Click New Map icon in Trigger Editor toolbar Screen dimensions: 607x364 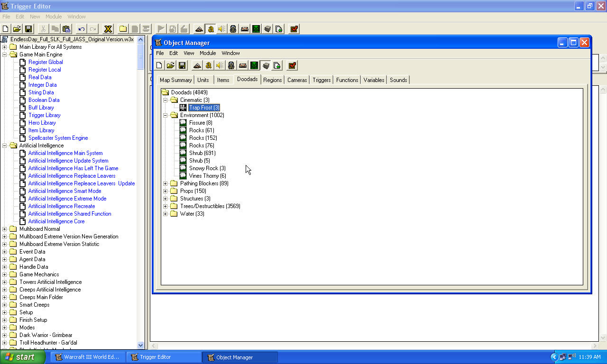(6, 29)
